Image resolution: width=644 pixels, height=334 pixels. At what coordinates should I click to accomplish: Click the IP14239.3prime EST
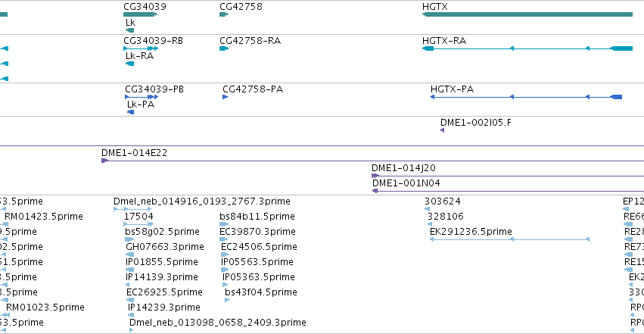[164, 307]
